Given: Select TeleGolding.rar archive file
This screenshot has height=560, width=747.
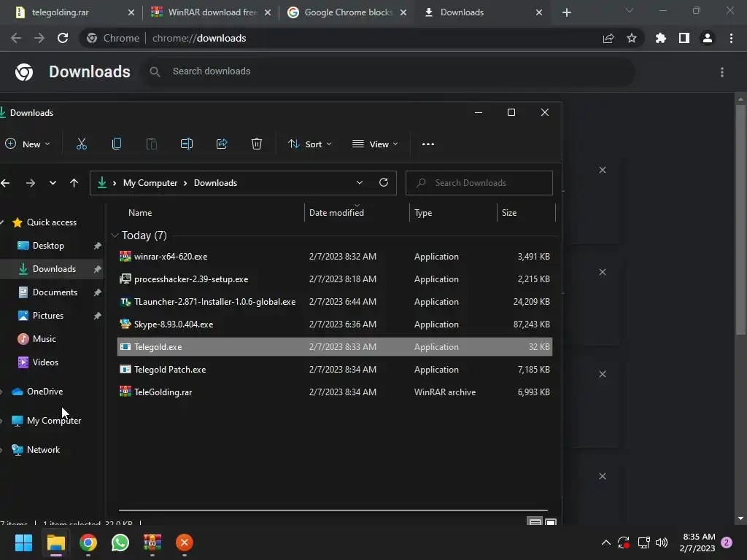Looking at the screenshot, I should [334, 392].
